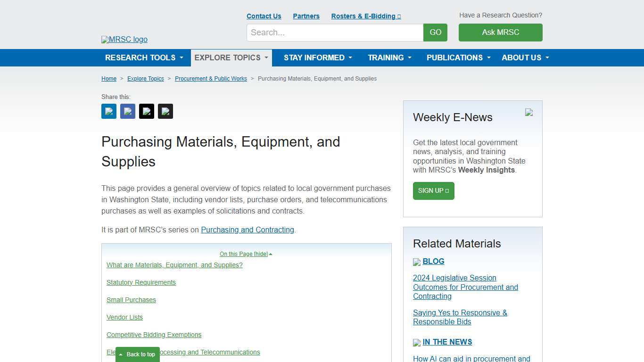Expand the TRAINING menu

coord(389,58)
